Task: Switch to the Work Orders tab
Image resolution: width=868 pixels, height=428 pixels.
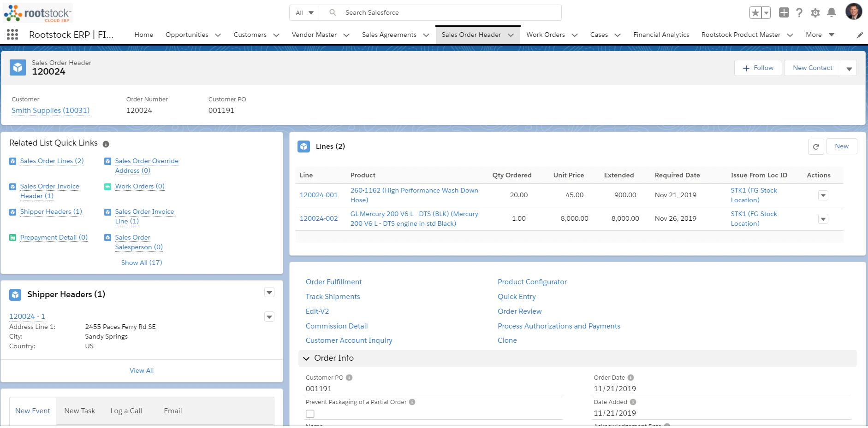Action: click(x=546, y=35)
